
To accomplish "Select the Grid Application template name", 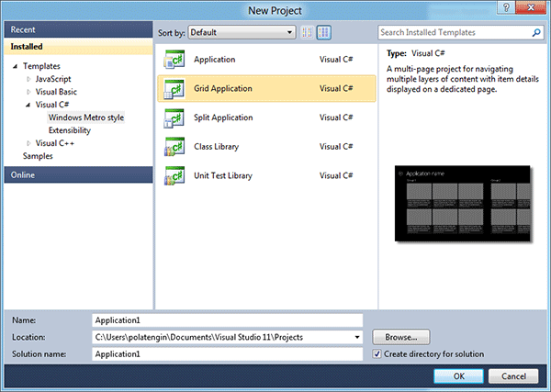I will click(x=223, y=88).
